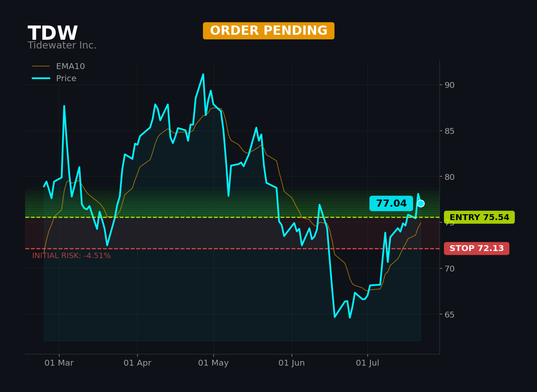Toggle the EMA10 legend entry

[x=59, y=67]
